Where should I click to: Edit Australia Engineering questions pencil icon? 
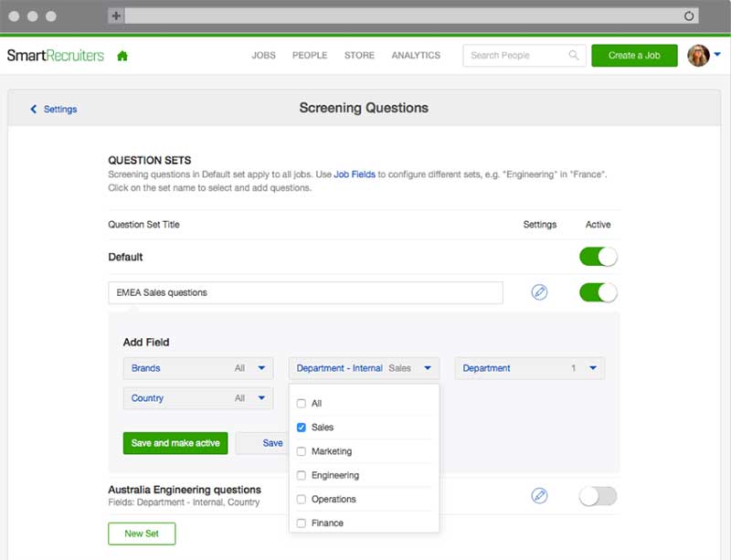(539, 495)
